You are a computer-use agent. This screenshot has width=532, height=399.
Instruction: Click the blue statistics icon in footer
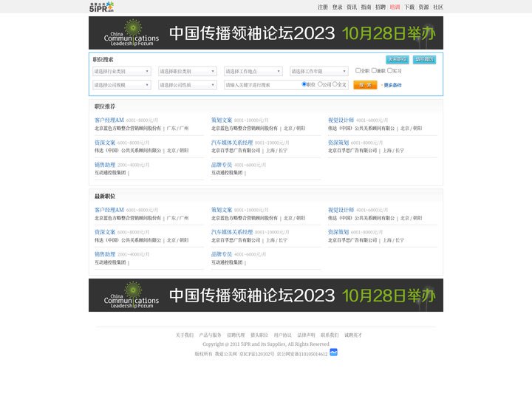pyautogui.click(x=333, y=352)
